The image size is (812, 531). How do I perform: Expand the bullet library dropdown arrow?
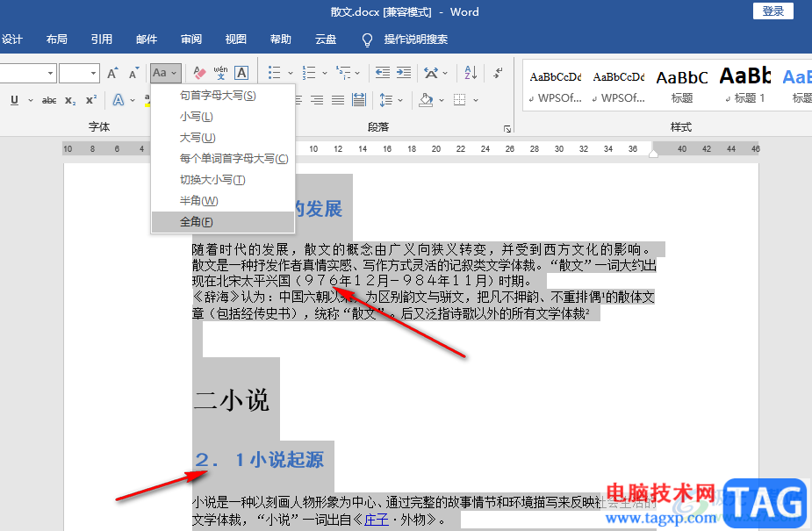[x=291, y=74]
